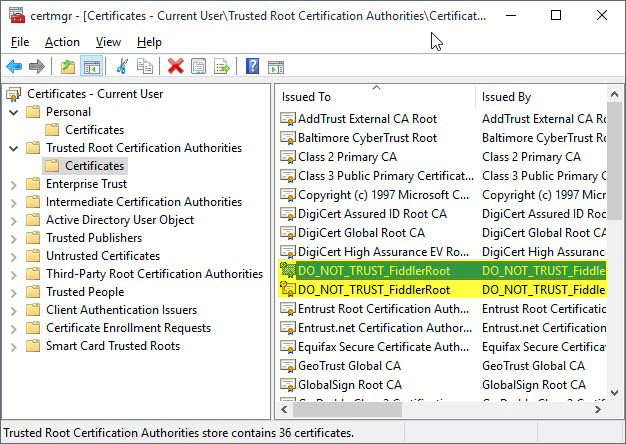Open Properties toolbar icon
Image resolution: width=626 pixels, height=444 pixels.
pos(198,66)
